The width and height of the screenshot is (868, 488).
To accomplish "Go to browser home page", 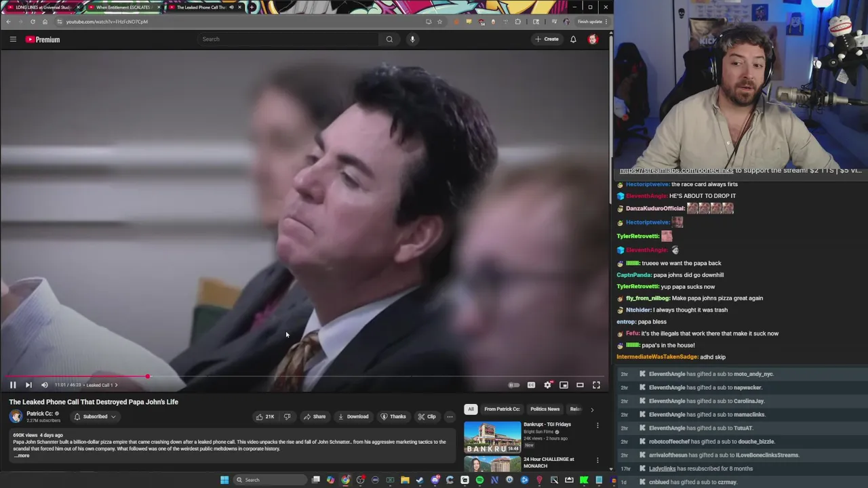I will pos(45,22).
